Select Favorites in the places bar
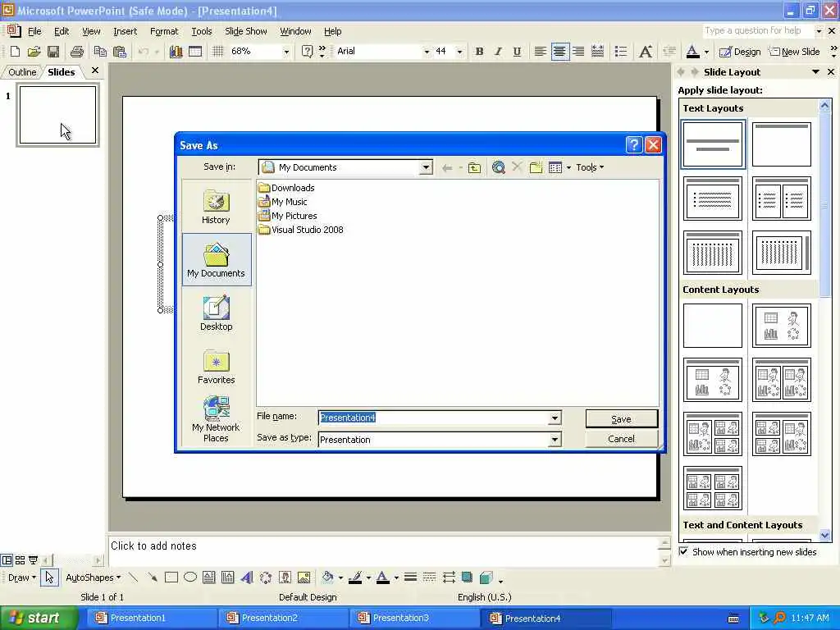Screen dimensions: 840x630 point(216,367)
